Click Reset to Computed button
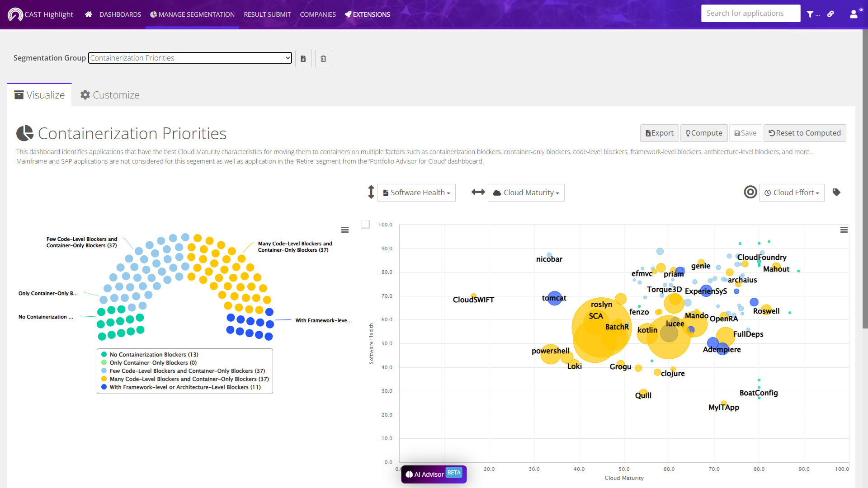The image size is (868, 488). pyautogui.click(x=805, y=133)
